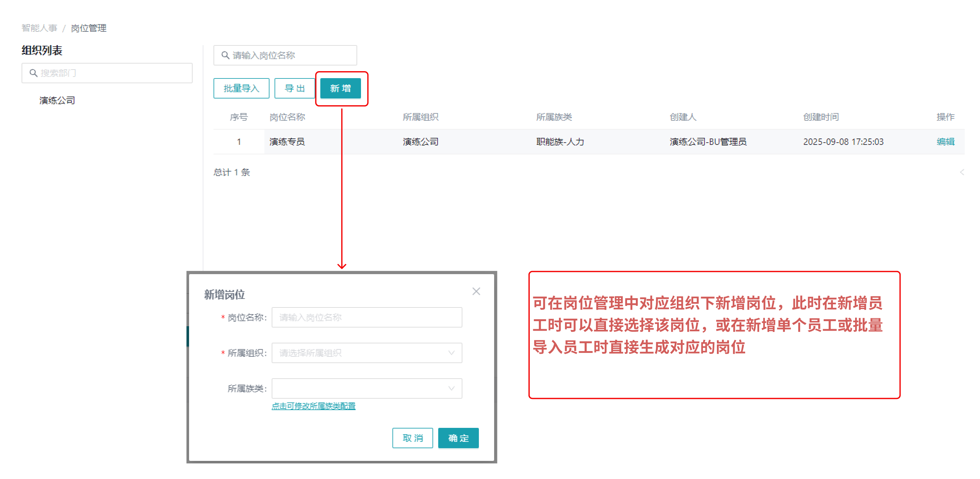
Task: Open 智能人事 breadcrumb item
Action: pyautogui.click(x=39, y=28)
